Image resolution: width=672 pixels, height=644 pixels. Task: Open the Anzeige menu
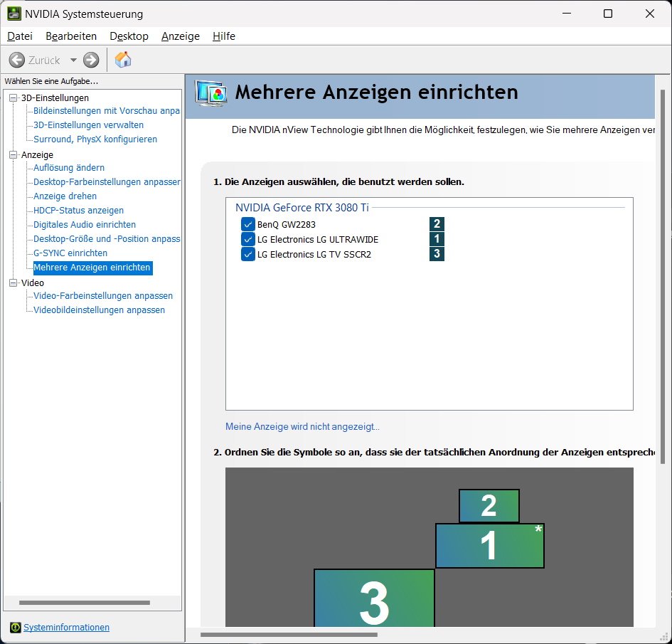181,36
